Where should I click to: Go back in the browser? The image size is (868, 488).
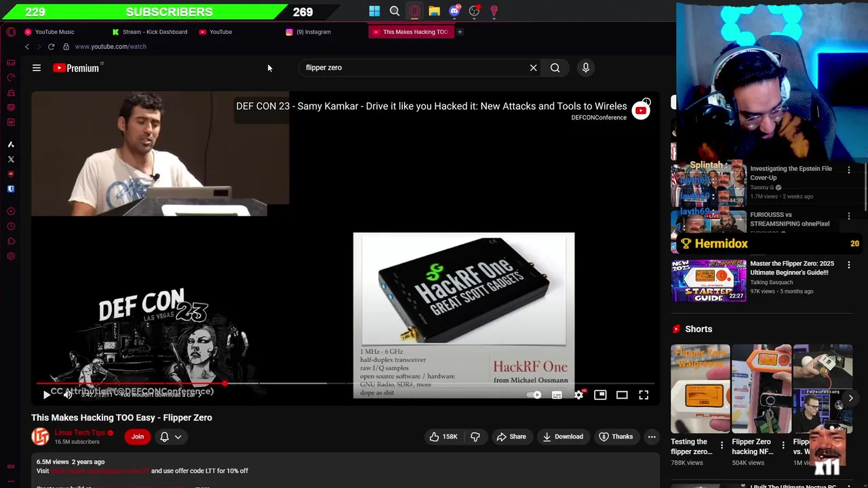coord(26,47)
